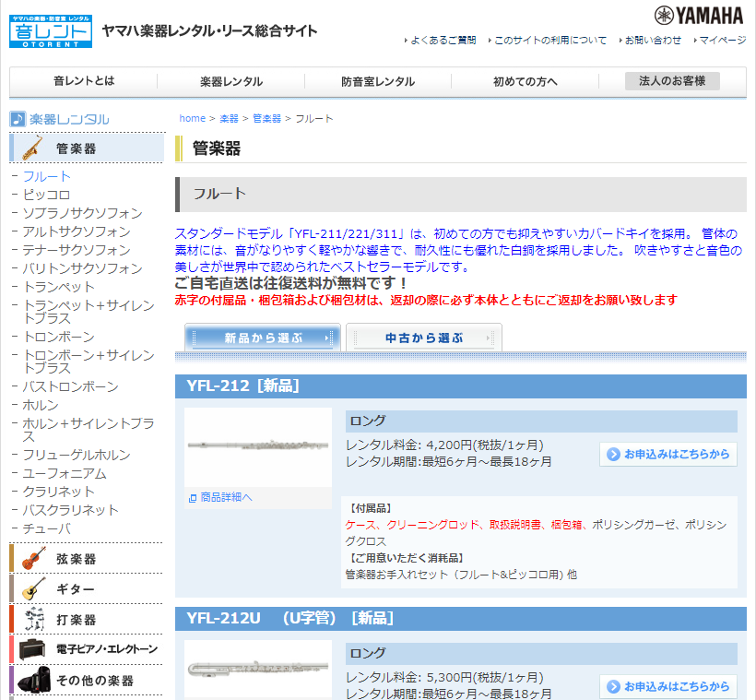This screenshot has height=700, width=756.
Task: Select アルトサクソフォン in the sidebar
Action: tap(77, 231)
